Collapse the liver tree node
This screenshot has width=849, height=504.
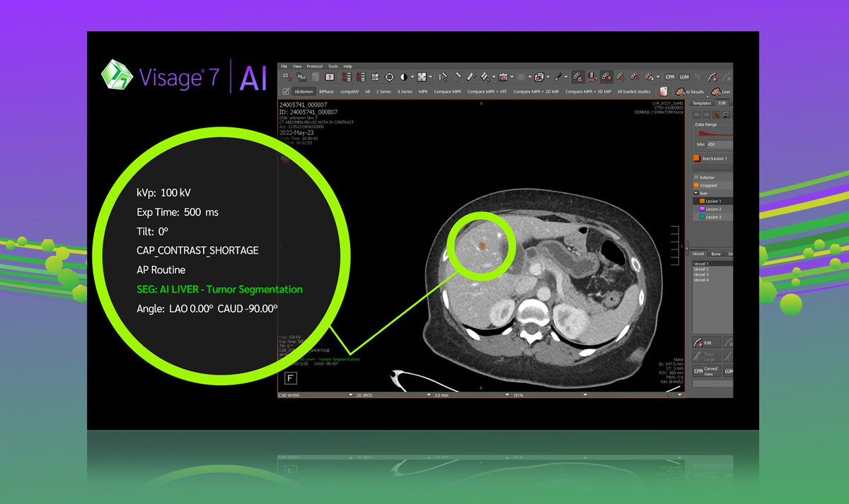click(696, 193)
